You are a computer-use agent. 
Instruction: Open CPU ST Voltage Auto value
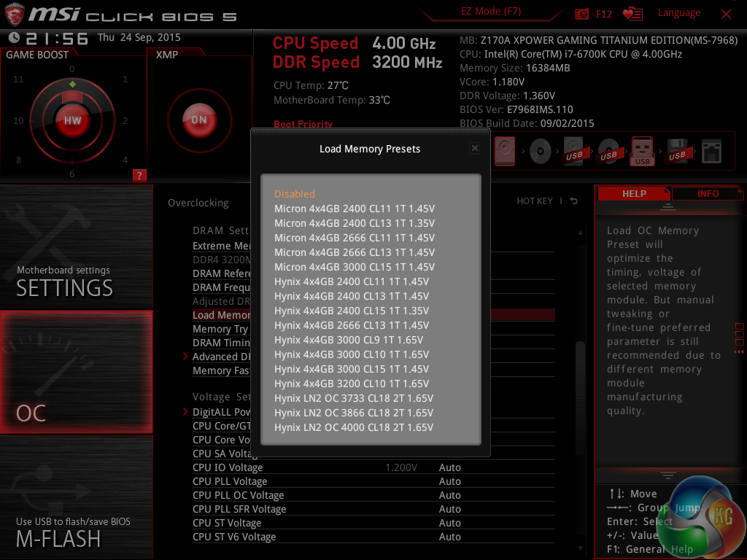pyautogui.click(x=449, y=523)
